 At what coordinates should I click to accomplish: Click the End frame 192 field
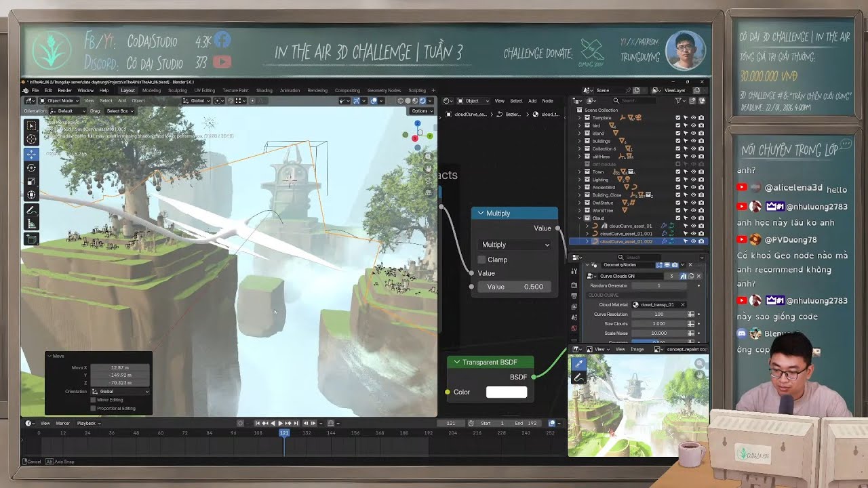(x=526, y=423)
